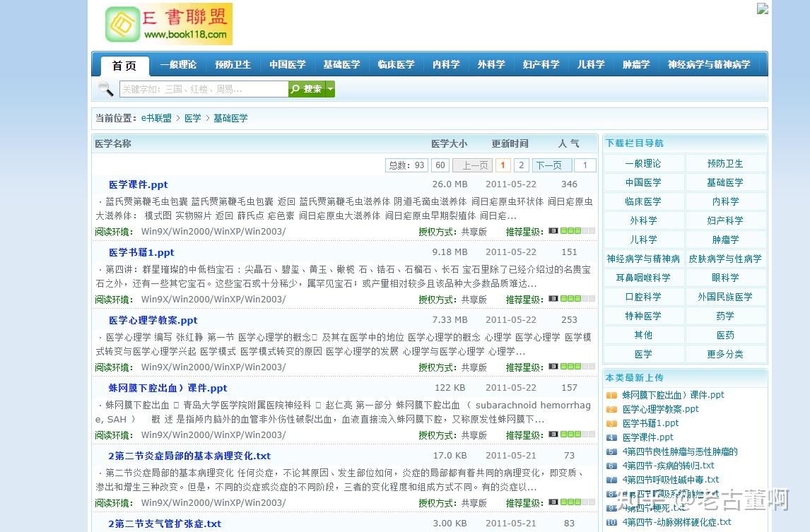Click star rating bar of 医学课件.ppt
This screenshot has width=810, height=532.
click(571, 231)
